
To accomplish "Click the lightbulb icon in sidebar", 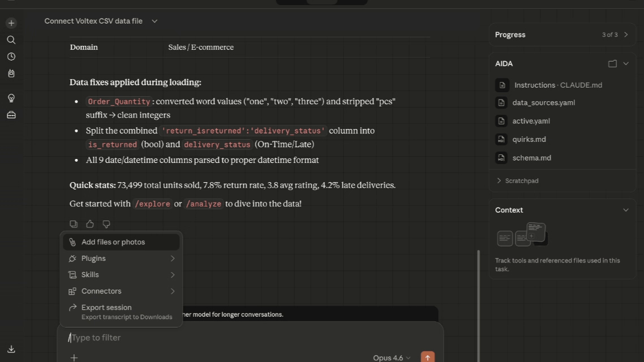I will click(11, 98).
